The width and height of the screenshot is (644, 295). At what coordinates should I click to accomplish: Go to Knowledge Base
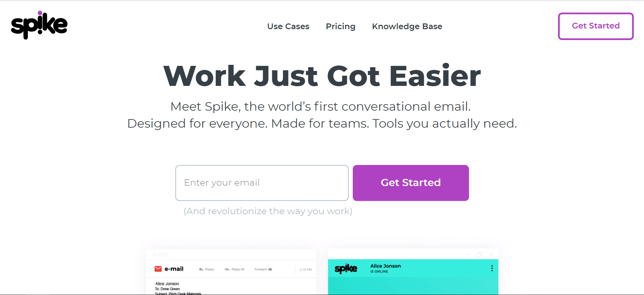407,26
